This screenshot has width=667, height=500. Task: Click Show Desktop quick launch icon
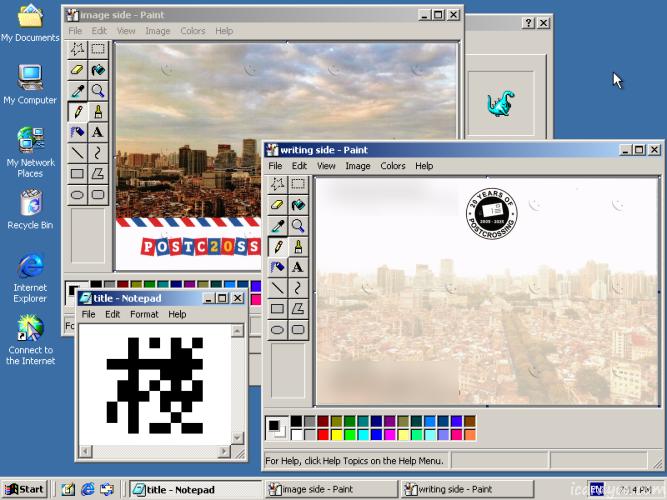68,490
